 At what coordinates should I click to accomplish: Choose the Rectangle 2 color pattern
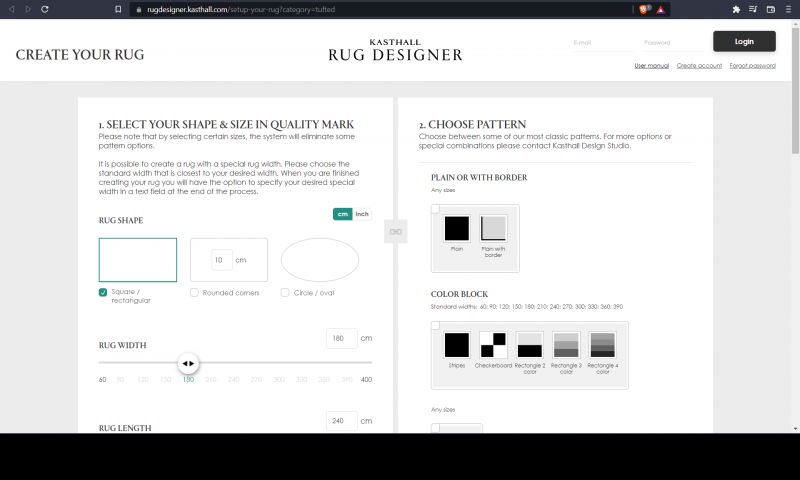530,345
